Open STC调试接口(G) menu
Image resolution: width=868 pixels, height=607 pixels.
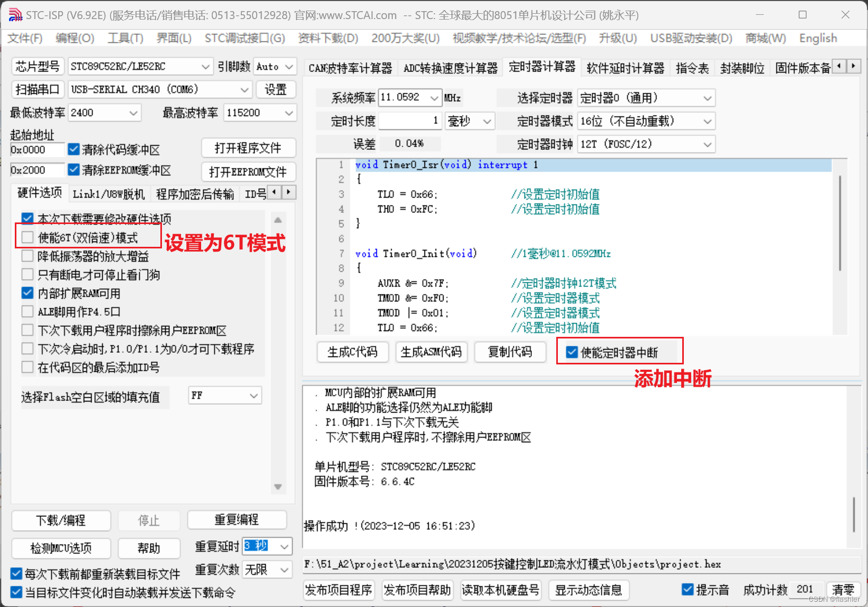245,38
